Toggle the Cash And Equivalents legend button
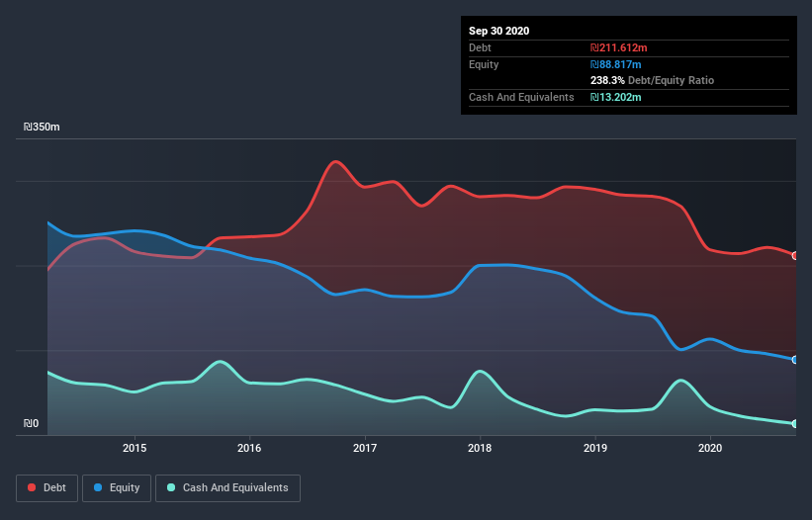 tap(227, 488)
